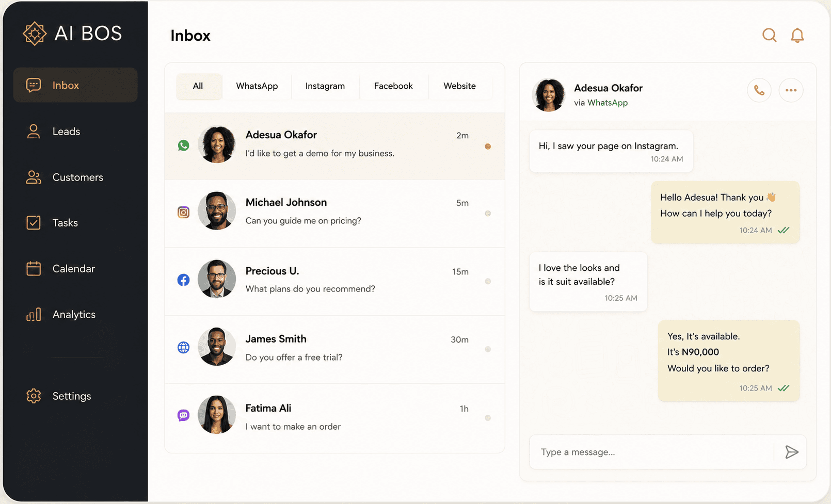Click the 15m timestamp on Precious U. row
The height and width of the screenshot is (504, 831).
pyautogui.click(x=460, y=271)
